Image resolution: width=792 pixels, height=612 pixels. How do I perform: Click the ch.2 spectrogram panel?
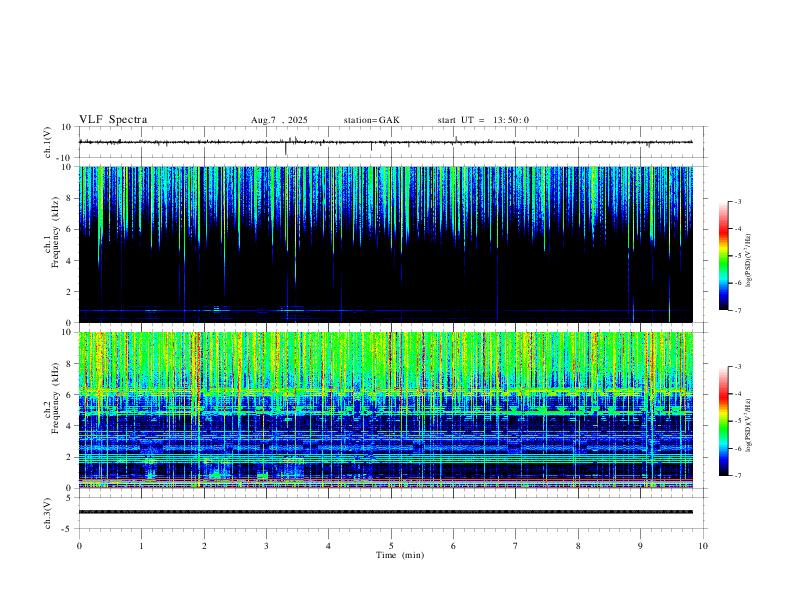pos(386,410)
